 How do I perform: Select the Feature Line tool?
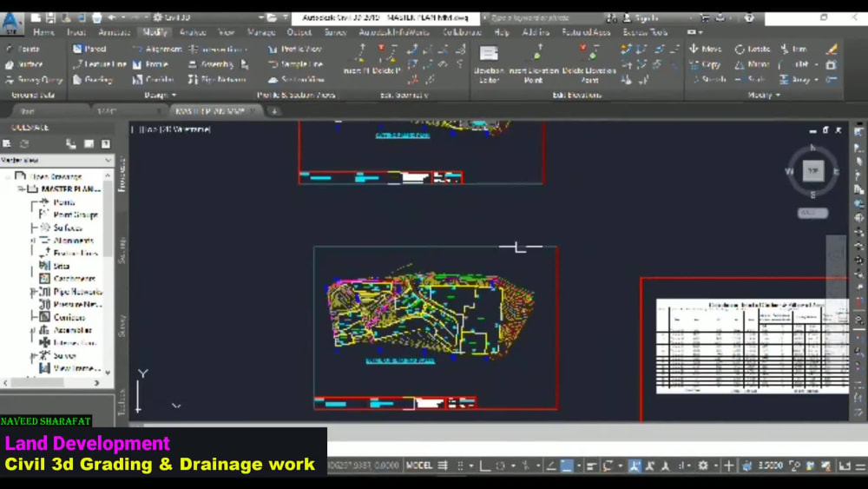(100, 64)
